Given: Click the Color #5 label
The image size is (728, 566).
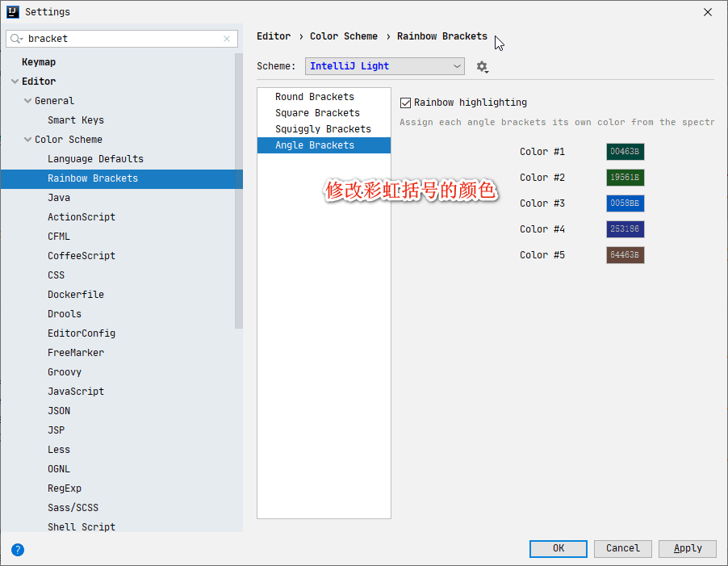Looking at the screenshot, I should pyautogui.click(x=542, y=255).
